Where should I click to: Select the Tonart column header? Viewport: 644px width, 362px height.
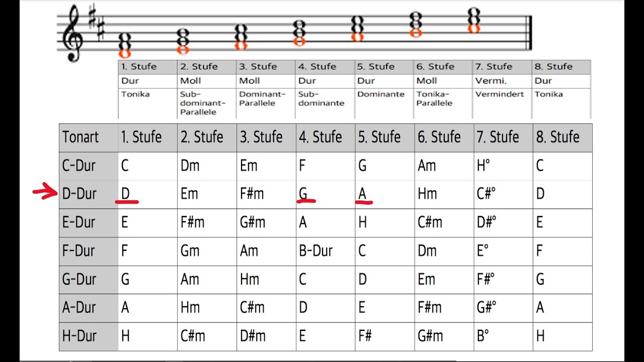[x=80, y=137]
